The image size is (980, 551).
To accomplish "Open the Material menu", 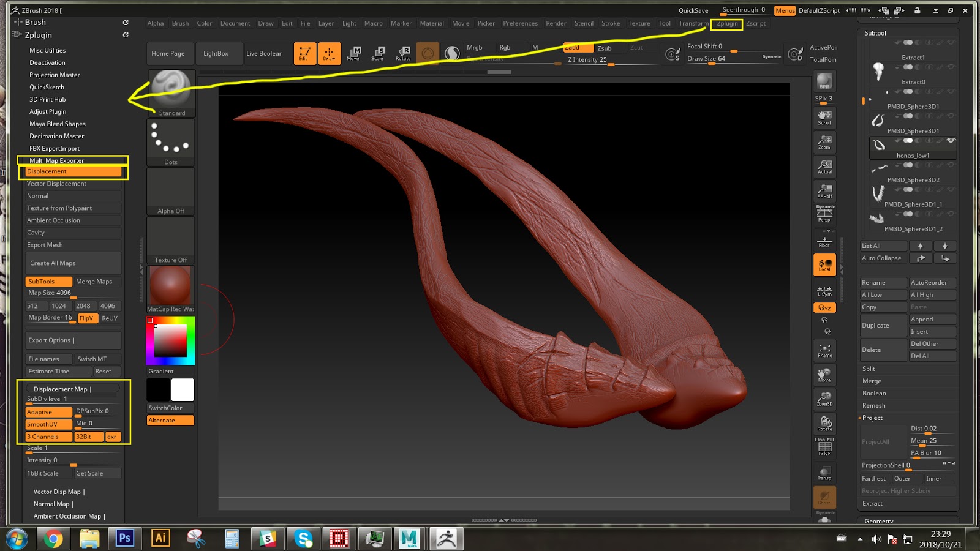I will click(432, 24).
